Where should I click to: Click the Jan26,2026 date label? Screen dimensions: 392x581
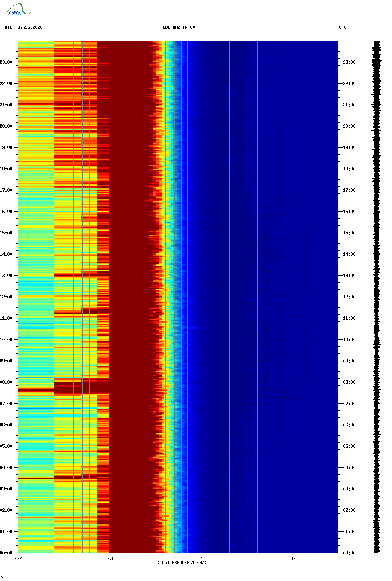point(30,27)
